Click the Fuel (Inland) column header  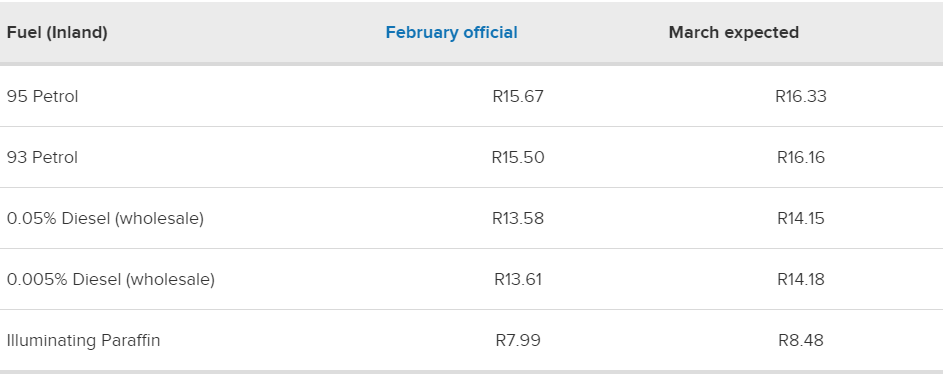57,33
